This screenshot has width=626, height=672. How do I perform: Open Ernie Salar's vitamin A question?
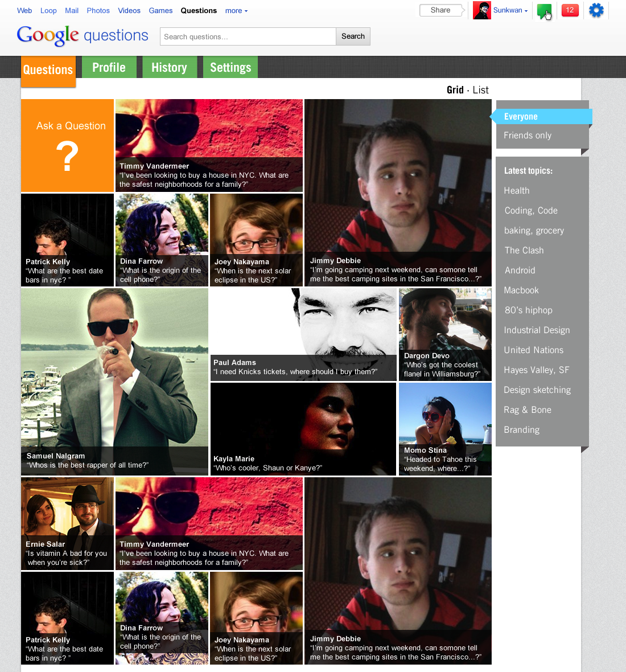click(67, 524)
